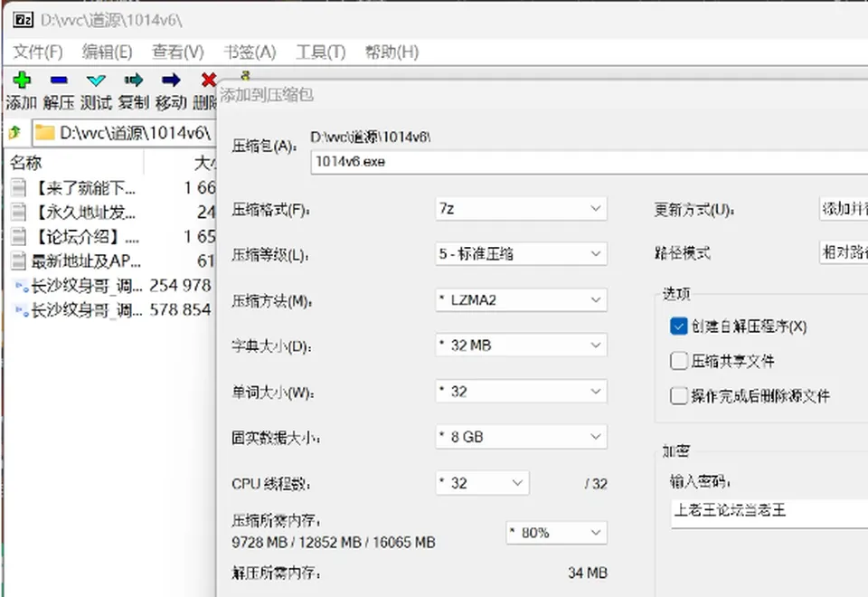
Task: Open the 压缩等级 dropdown showing 5 - 标准压缩
Action: pos(521,254)
